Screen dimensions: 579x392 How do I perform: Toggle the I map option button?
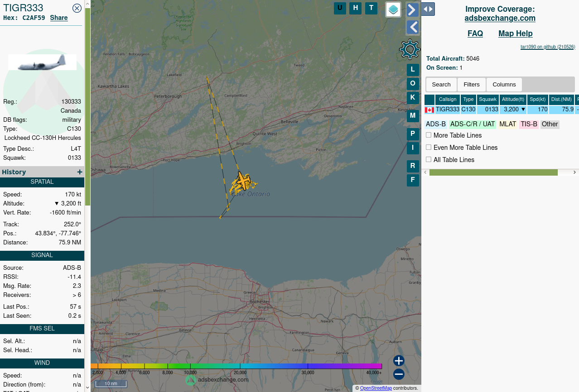[413, 148]
